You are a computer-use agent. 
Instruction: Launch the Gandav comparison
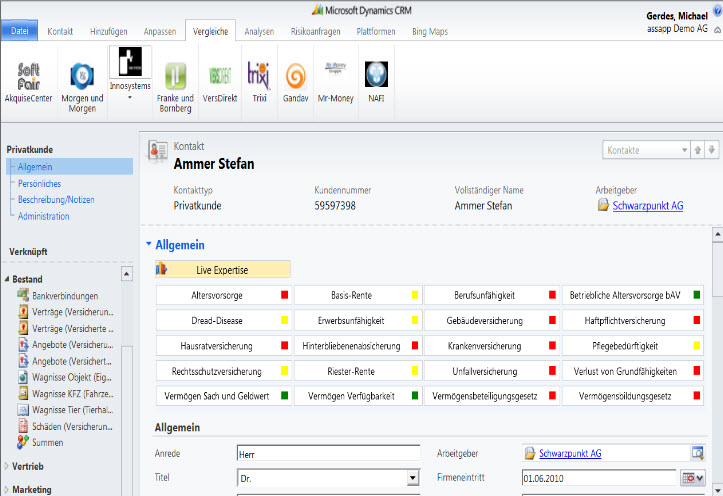click(296, 82)
